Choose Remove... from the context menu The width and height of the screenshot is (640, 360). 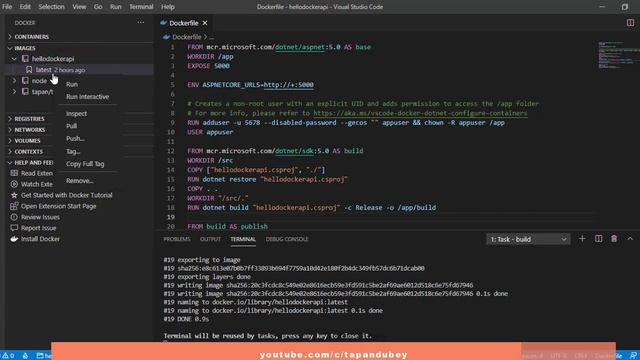(80, 180)
